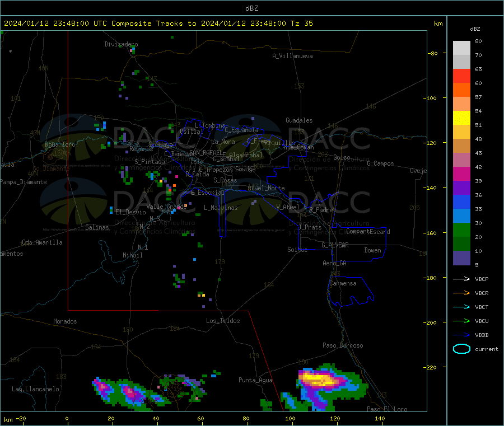Click the Guadales location label

click(299, 120)
